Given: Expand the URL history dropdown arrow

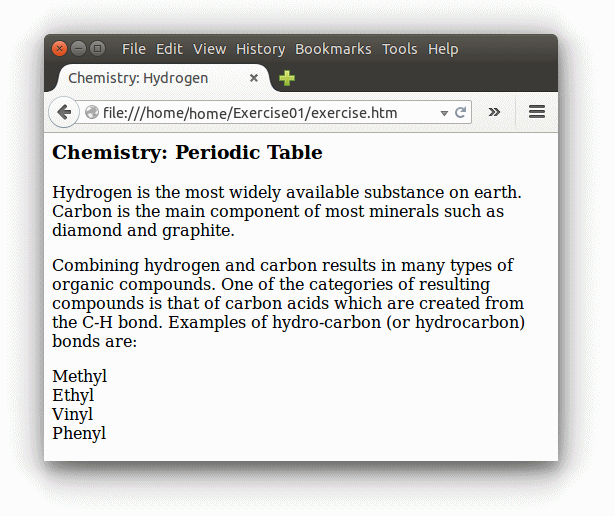Looking at the screenshot, I should tap(444, 113).
